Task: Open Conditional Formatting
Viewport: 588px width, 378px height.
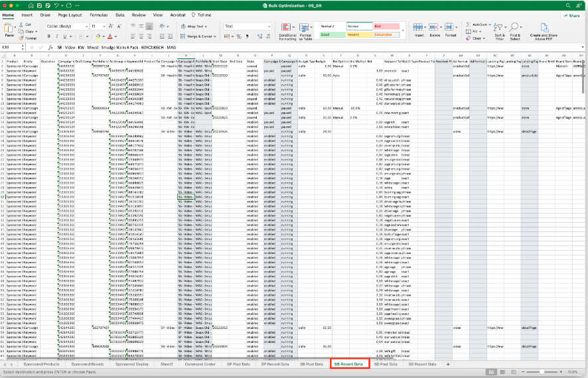Action: click(287, 29)
